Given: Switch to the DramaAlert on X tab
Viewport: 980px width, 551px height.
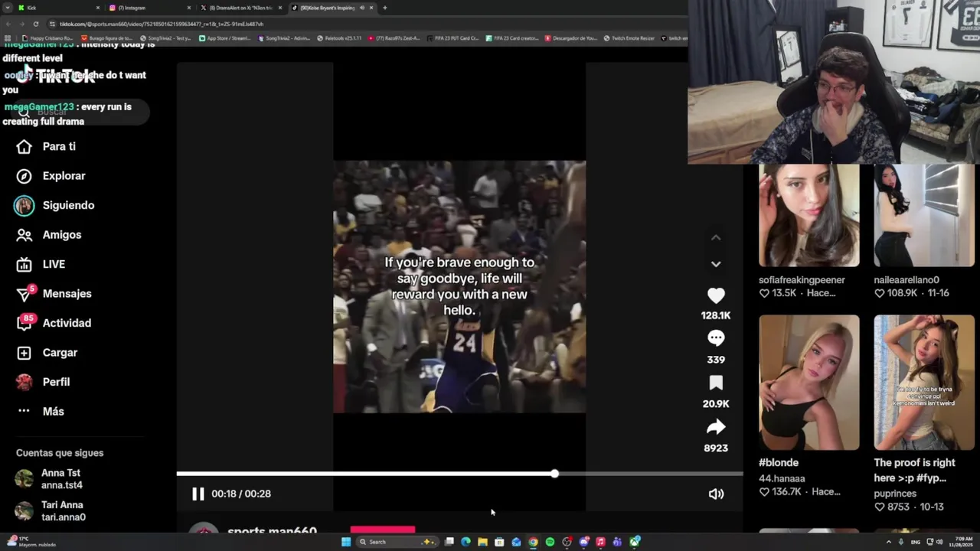Looking at the screenshot, I should [x=240, y=8].
